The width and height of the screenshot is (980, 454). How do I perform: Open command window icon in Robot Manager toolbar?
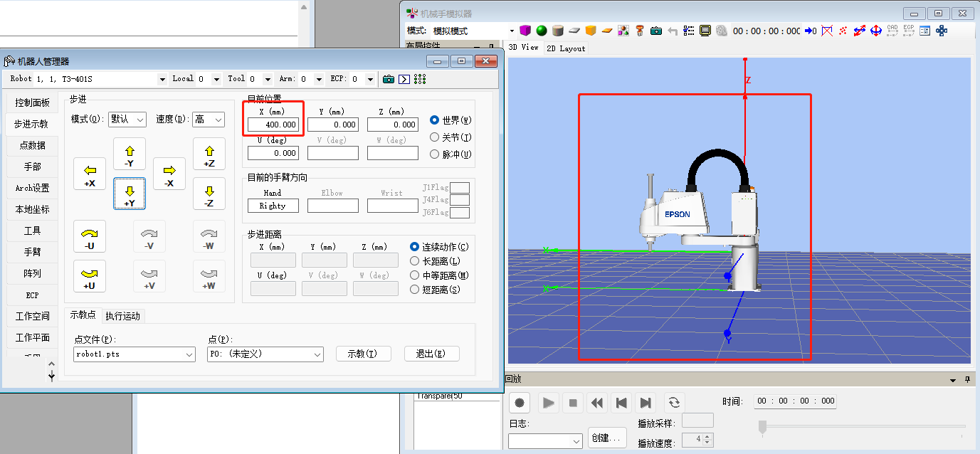404,79
